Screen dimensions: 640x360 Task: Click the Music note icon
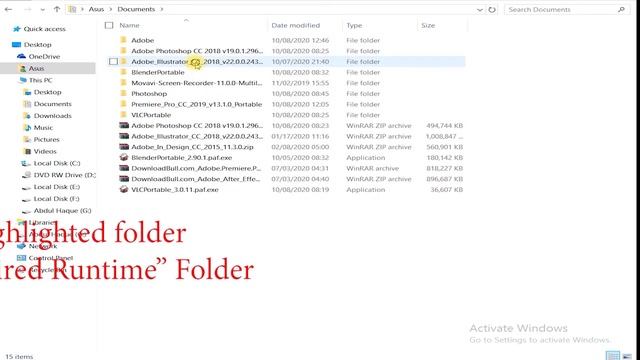tap(27, 127)
